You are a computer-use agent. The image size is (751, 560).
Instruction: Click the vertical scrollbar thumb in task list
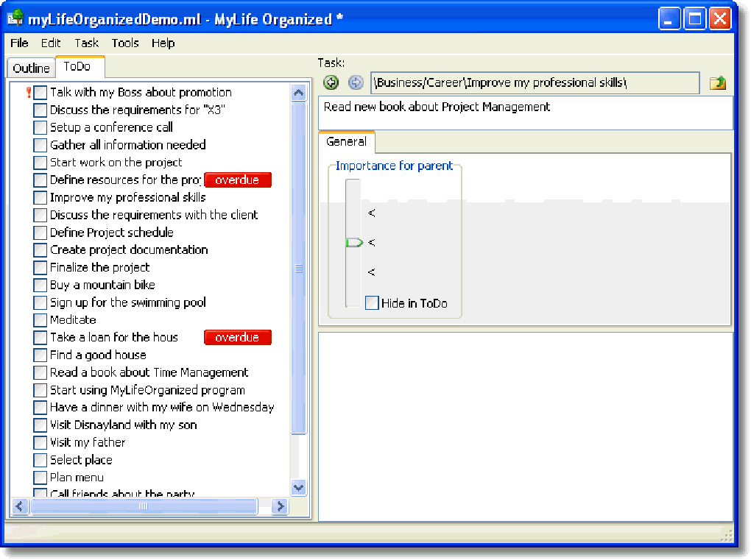point(298,268)
